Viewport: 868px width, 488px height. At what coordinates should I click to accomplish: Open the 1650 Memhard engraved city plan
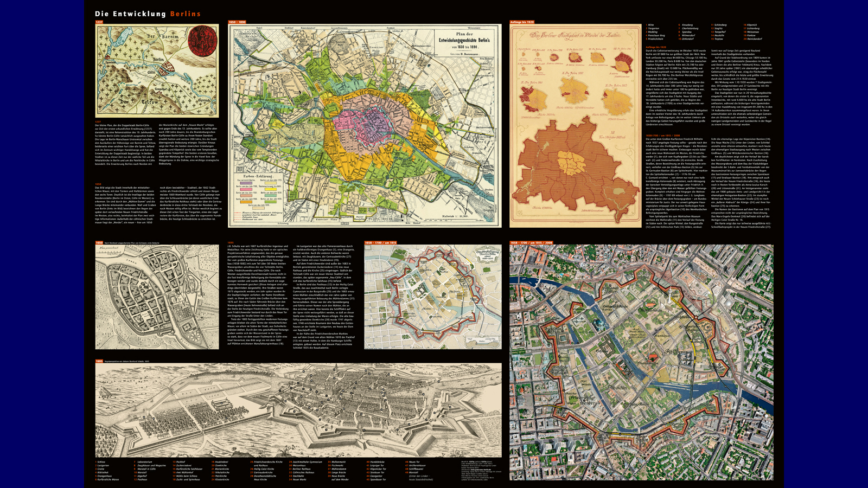pyautogui.click(x=157, y=297)
